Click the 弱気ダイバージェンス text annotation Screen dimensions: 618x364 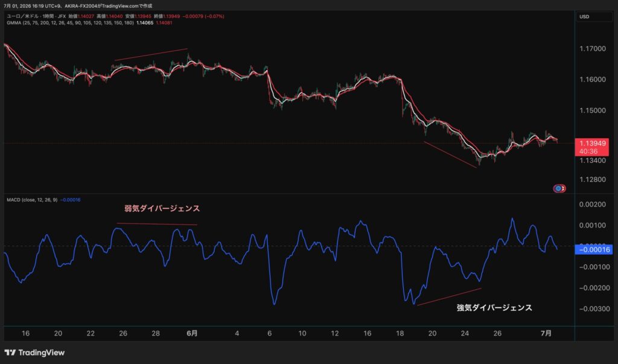click(x=162, y=209)
